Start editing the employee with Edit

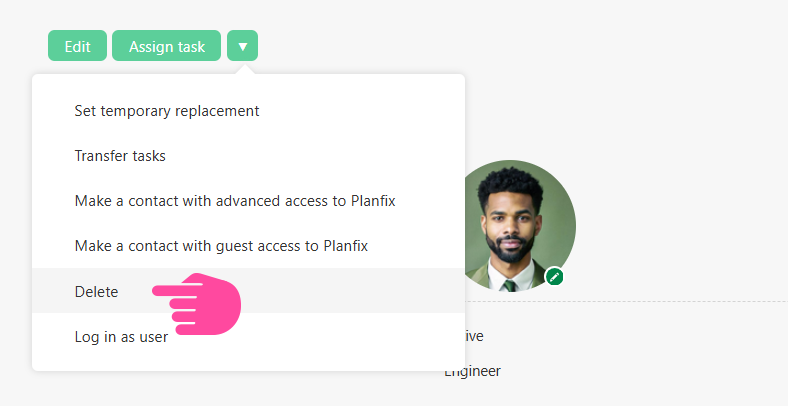pyautogui.click(x=77, y=46)
